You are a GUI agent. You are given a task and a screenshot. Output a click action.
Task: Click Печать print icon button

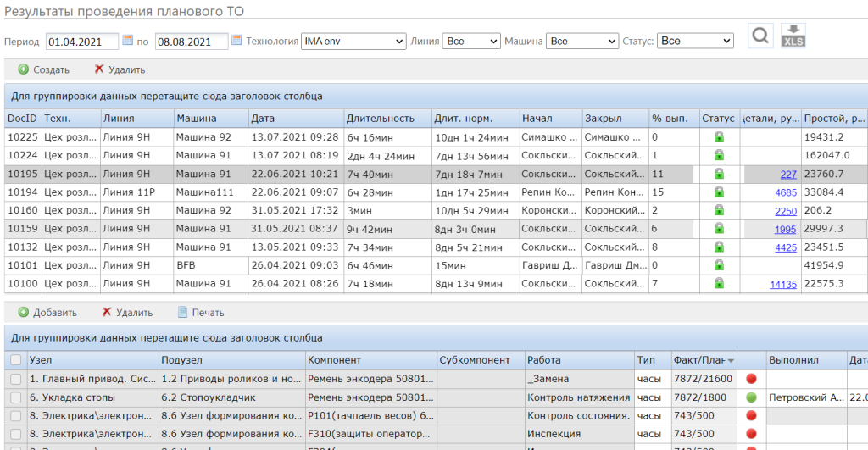(x=200, y=313)
